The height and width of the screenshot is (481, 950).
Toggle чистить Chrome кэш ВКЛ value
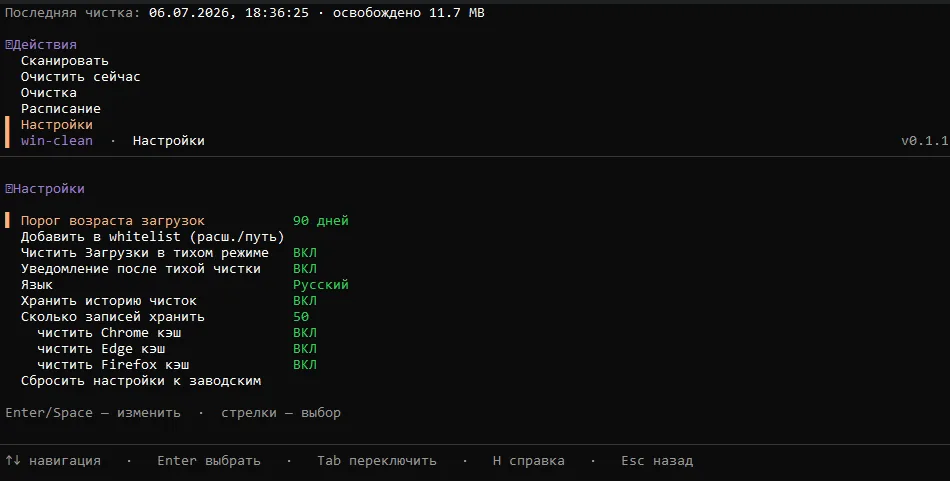click(305, 333)
